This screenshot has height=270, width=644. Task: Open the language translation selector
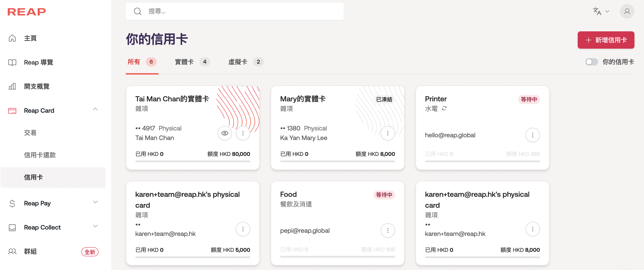pyautogui.click(x=601, y=12)
